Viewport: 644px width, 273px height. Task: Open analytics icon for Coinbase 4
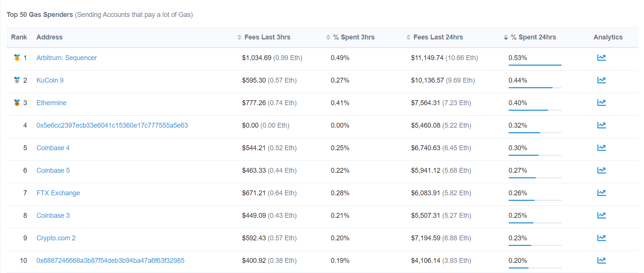601,148
